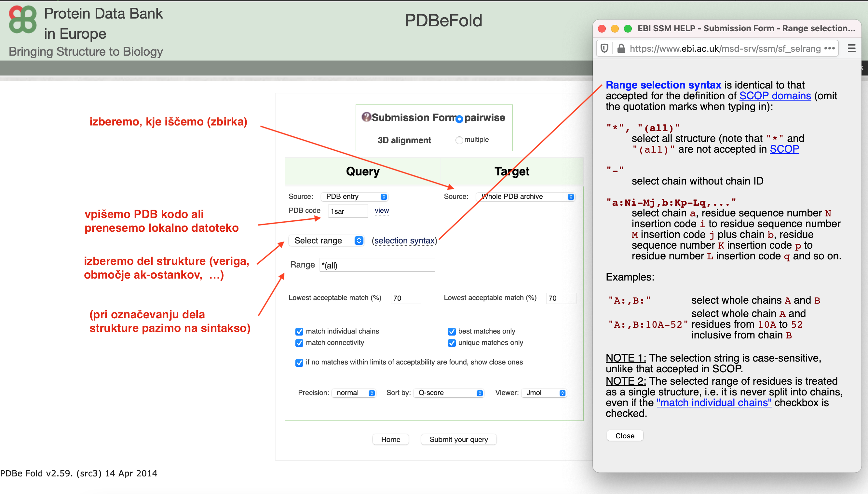Open the selection syntax link
This screenshot has width=868, height=494.
click(x=404, y=240)
